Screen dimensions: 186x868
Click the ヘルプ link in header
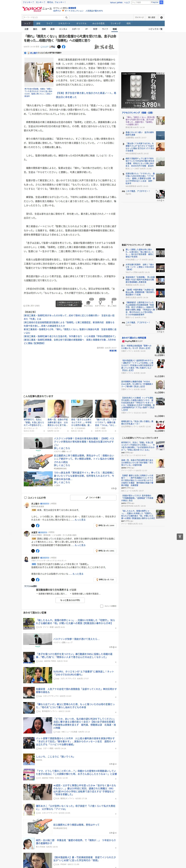pyautogui.click(x=127, y=2)
